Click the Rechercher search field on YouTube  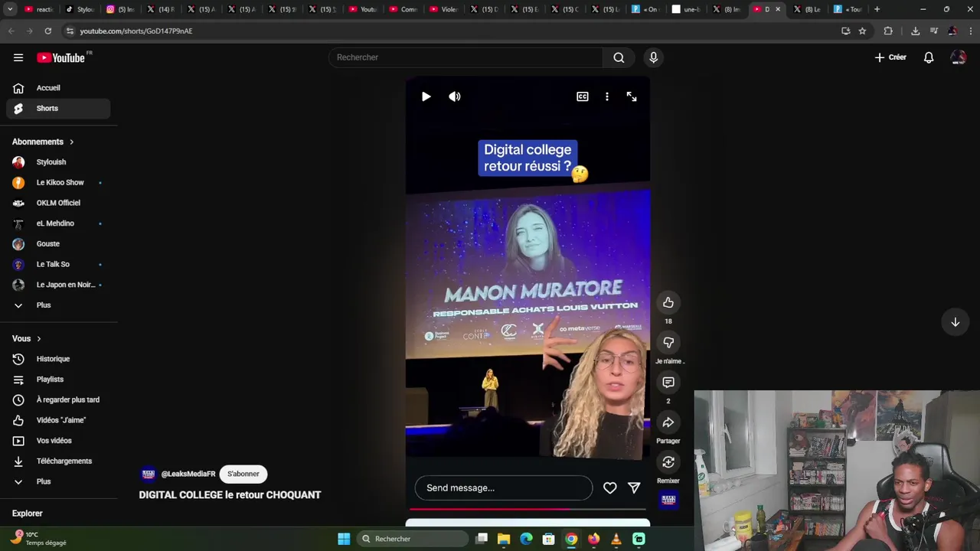coord(465,57)
